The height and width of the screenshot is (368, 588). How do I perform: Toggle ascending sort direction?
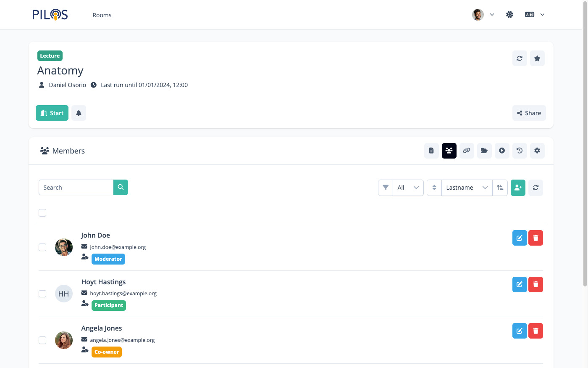[500, 188]
